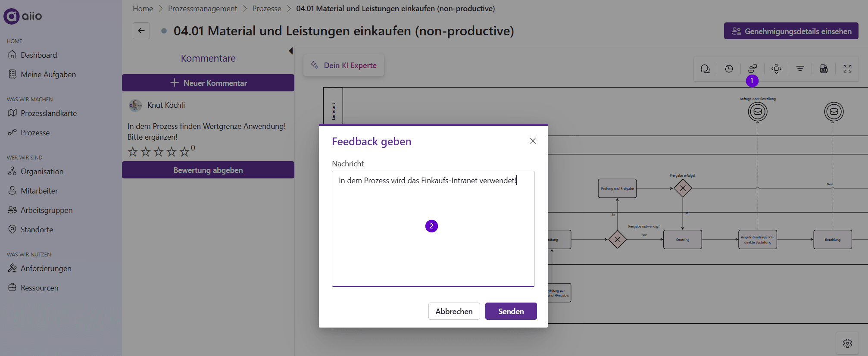The width and height of the screenshot is (868, 356).
Task: Click Knut Köchli avatar in comment
Action: (x=135, y=105)
